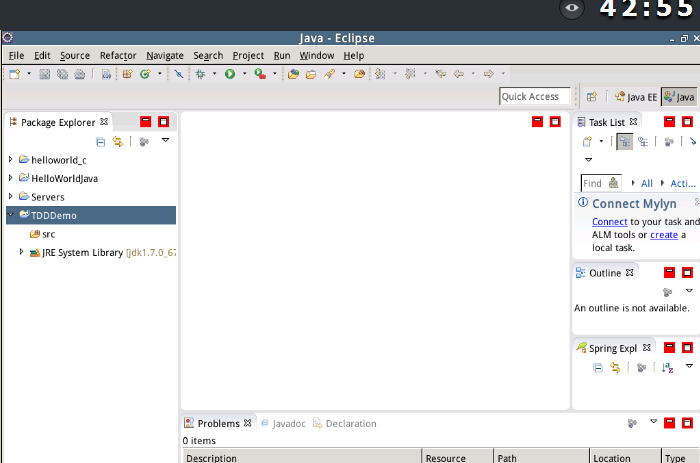Click the Search flashlight icon in toolbar
Screen dimensions: 700x463
coord(329,74)
